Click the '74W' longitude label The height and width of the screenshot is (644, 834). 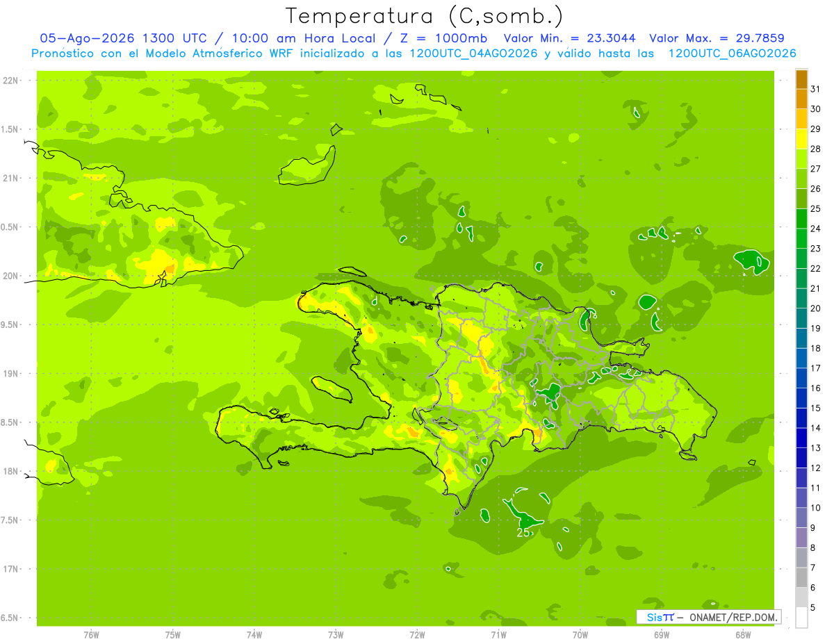click(254, 635)
